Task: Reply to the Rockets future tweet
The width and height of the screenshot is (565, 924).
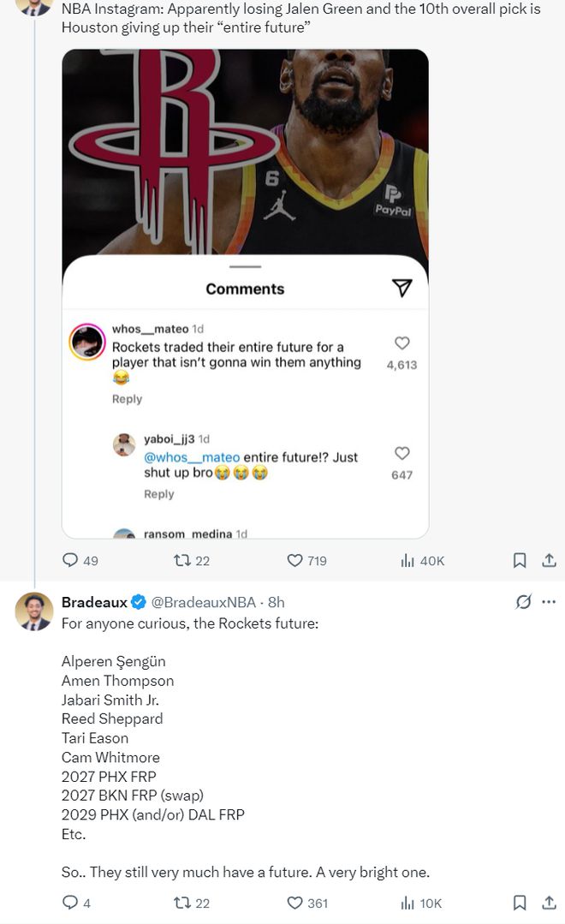Action: pos(71,903)
